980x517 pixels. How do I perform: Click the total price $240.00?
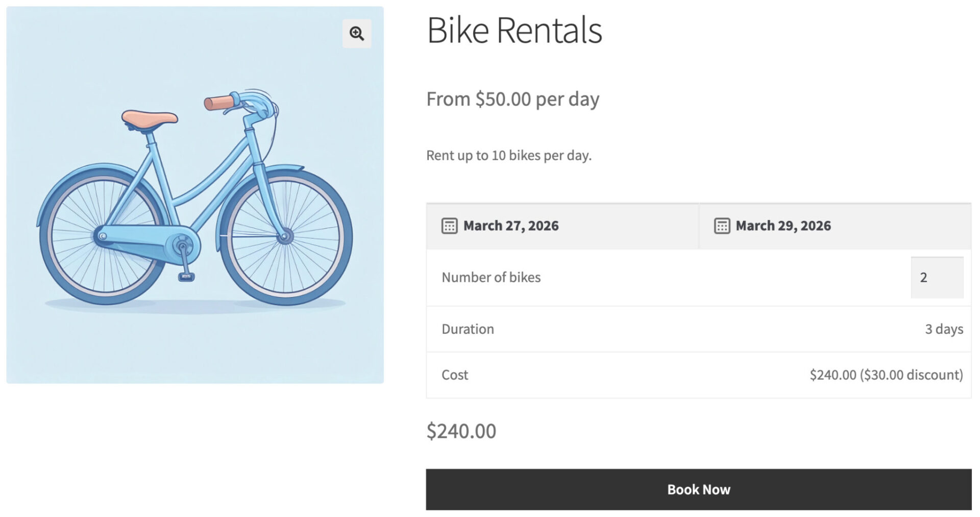pos(461,431)
